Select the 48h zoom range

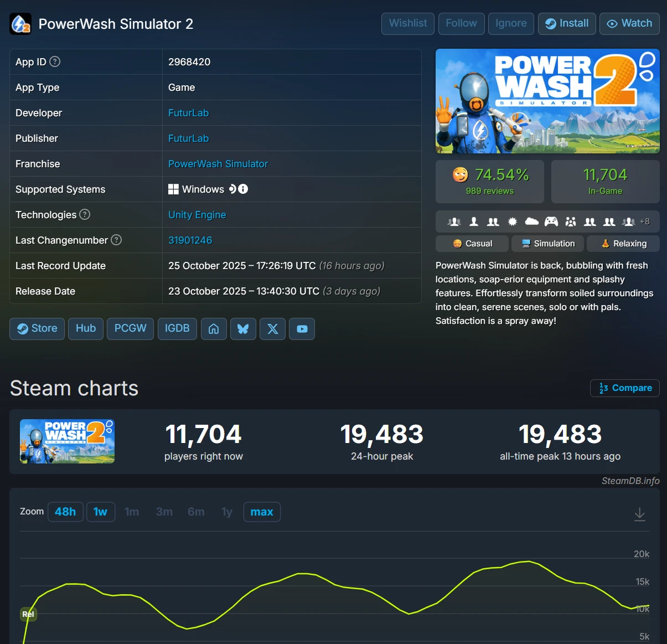click(65, 512)
